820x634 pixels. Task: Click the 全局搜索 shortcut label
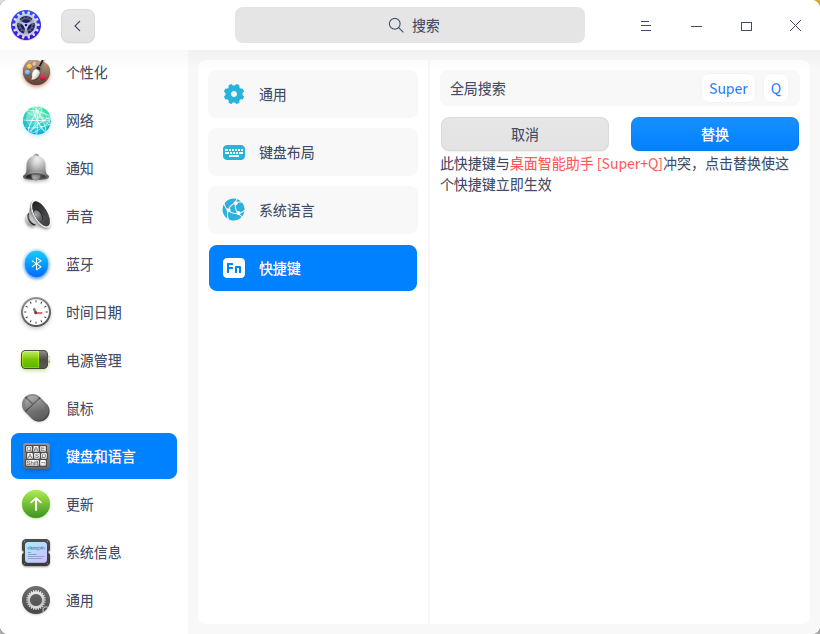[477, 89]
